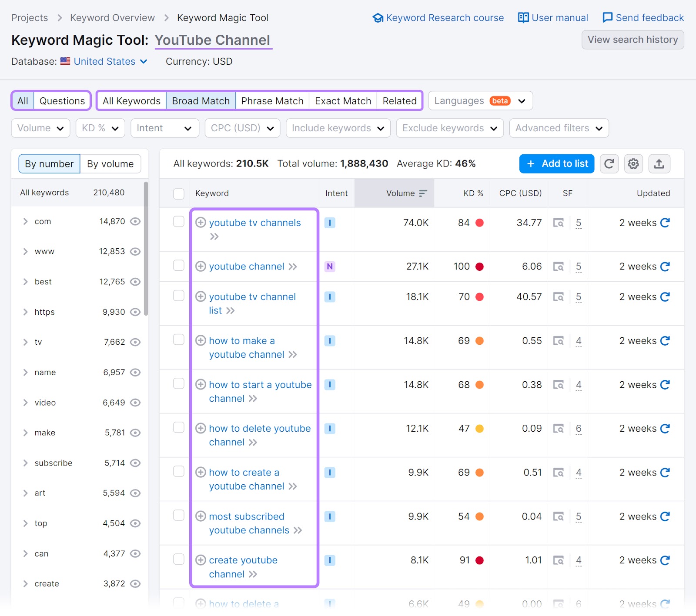Switch to the Exact Match tab
696x616 pixels.
click(343, 100)
